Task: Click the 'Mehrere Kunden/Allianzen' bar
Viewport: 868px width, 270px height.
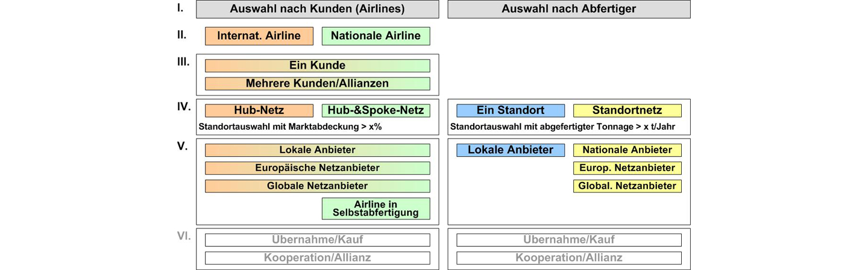Action: (318, 84)
